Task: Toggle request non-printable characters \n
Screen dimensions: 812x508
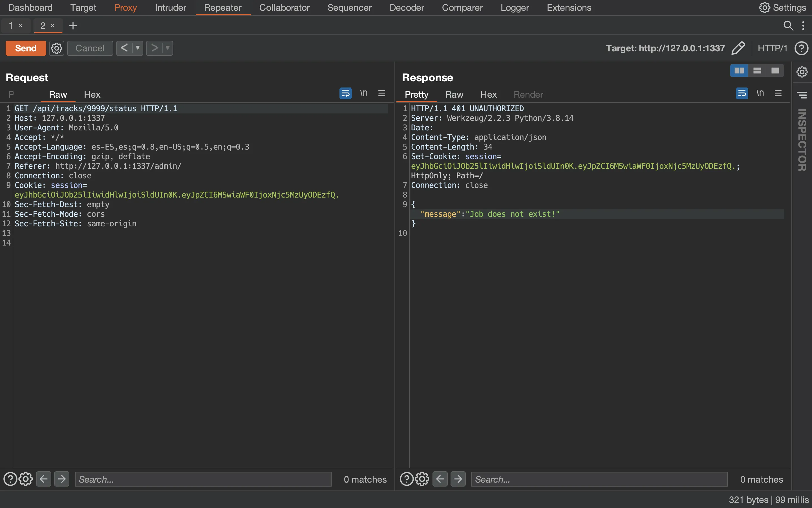Action: tap(364, 93)
